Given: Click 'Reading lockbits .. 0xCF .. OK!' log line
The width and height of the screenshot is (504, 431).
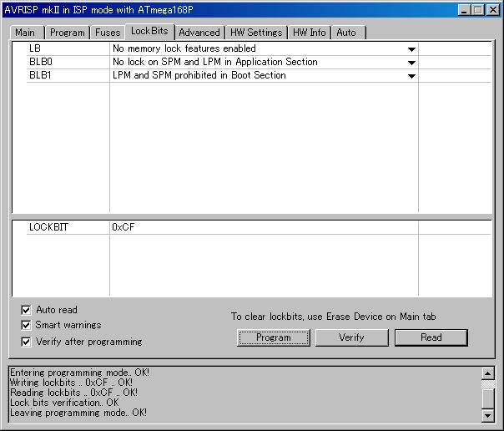Looking at the screenshot, I should [x=73, y=393].
